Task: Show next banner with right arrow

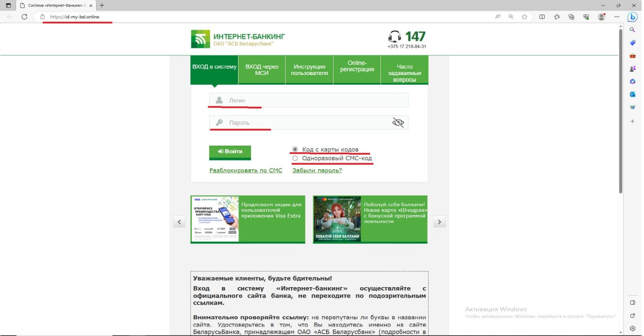Action: pos(439,221)
